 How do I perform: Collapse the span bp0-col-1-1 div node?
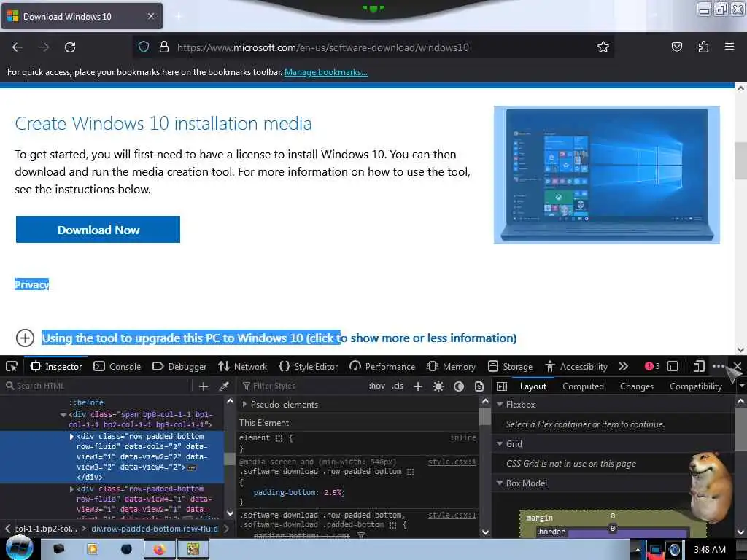click(x=63, y=415)
